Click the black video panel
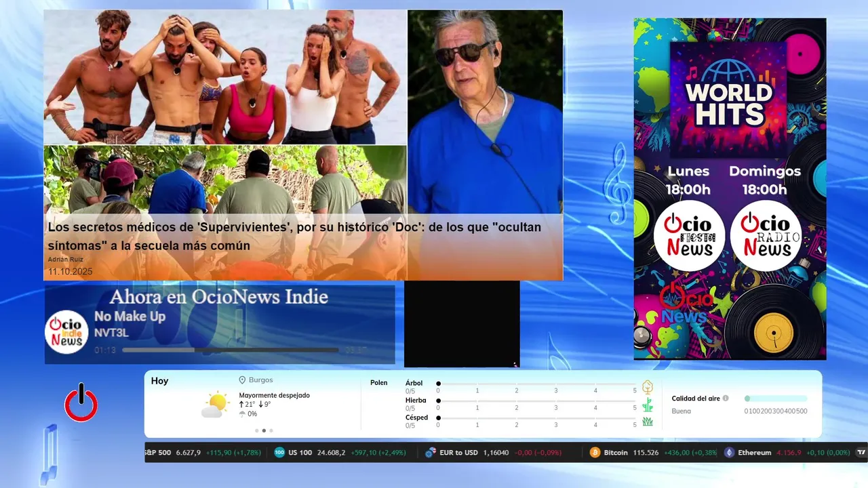 pyautogui.click(x=462, y=324)
